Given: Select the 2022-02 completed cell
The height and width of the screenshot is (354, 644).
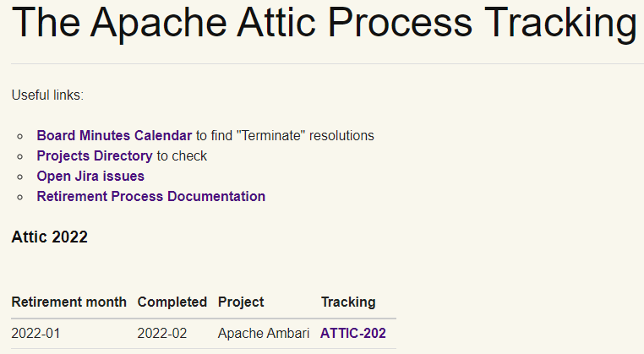Looking at the screenshot, I should point(161,333).
